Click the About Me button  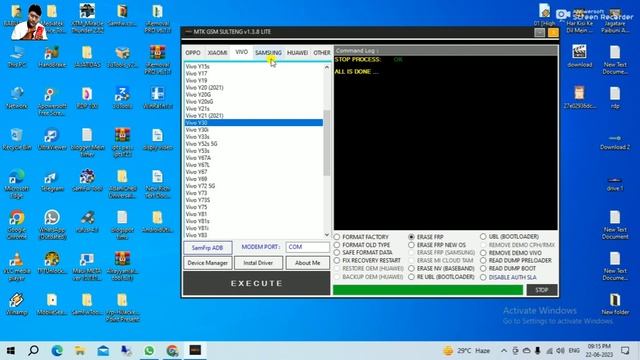307,263
